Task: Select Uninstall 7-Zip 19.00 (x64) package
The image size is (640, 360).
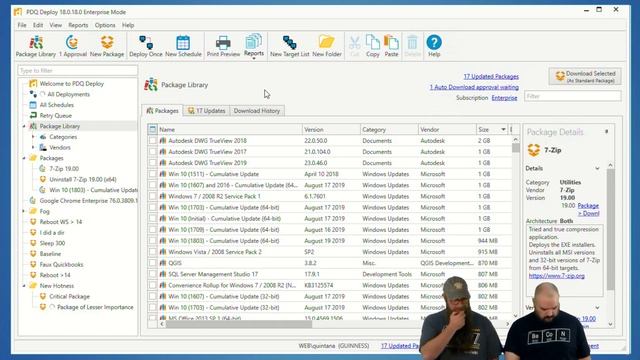Action: pos(82,179)
